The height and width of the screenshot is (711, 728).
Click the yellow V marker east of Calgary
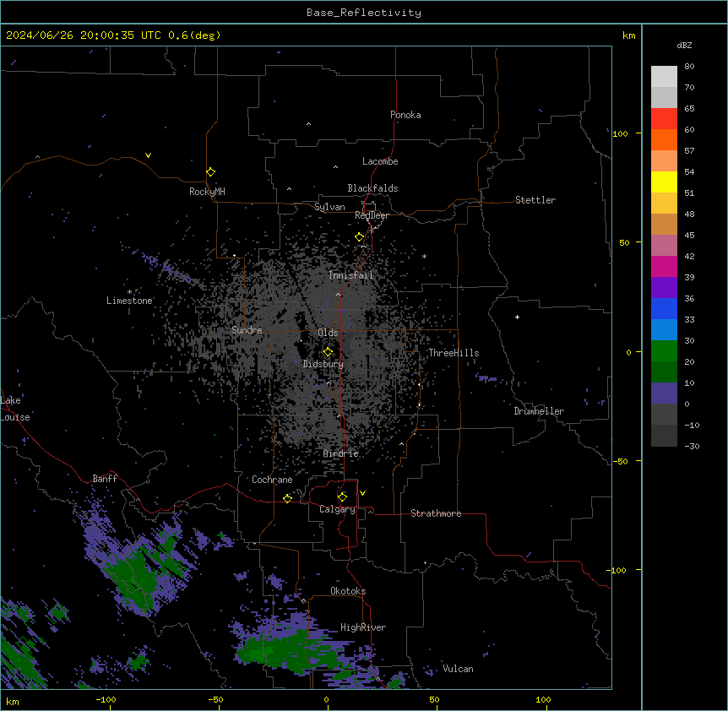(x=362, y=493)
